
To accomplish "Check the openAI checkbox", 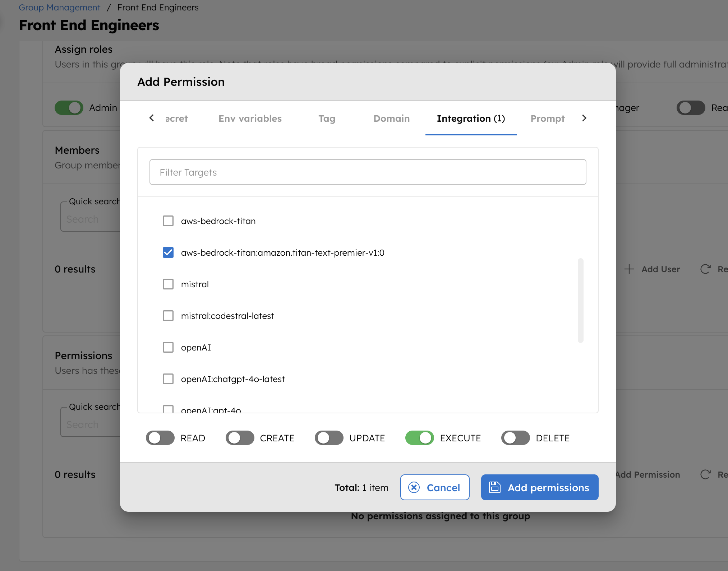I will tap(168, 347).
